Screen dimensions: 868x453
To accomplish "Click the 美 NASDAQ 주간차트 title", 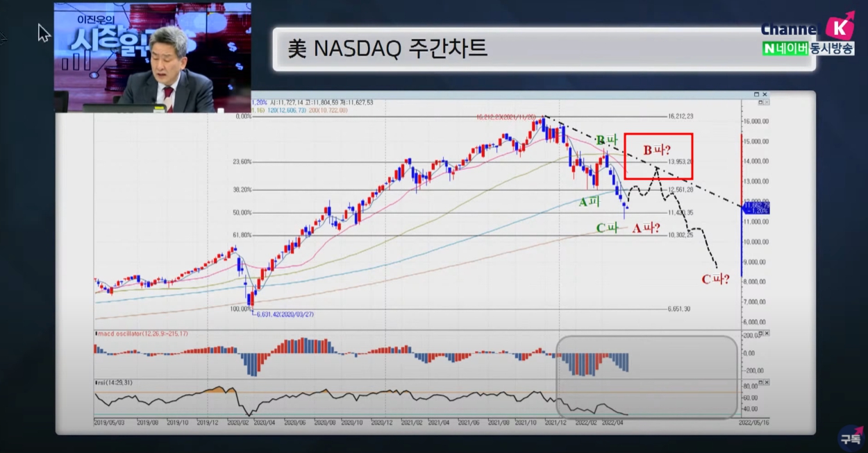I will click(x=387, y=49).
